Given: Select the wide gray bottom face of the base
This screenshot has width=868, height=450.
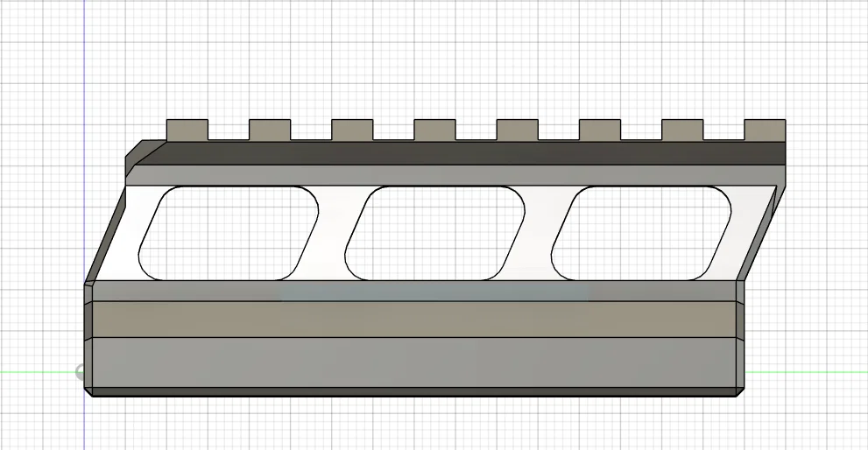Looking at the screenshot, I should pyautogui.click(x=414, y=362).
